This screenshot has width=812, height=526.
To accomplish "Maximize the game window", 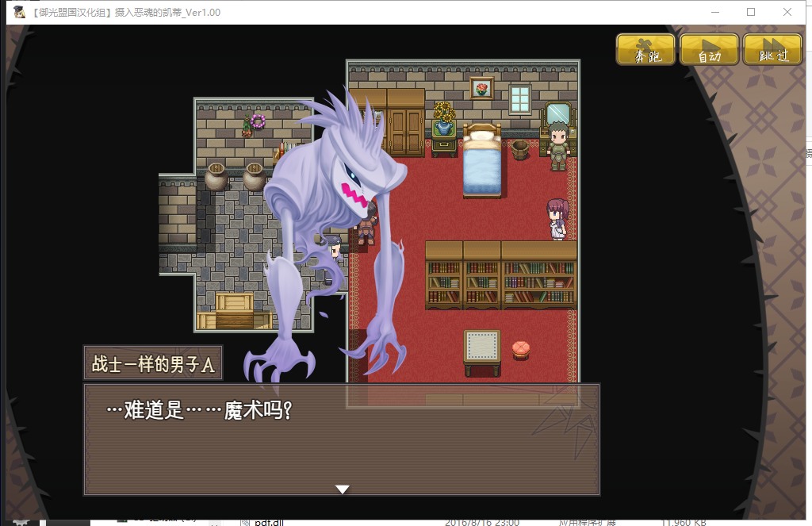I will [x=751, y=12].
